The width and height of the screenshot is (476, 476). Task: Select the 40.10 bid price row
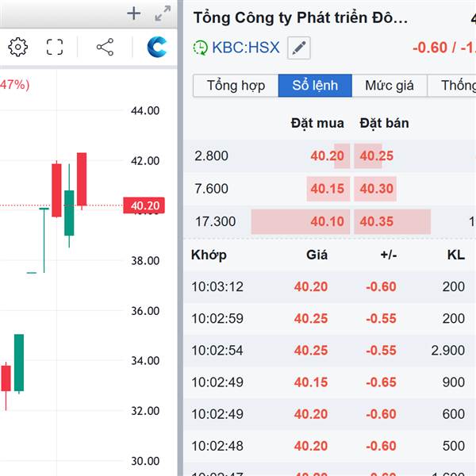coord(327,221)
